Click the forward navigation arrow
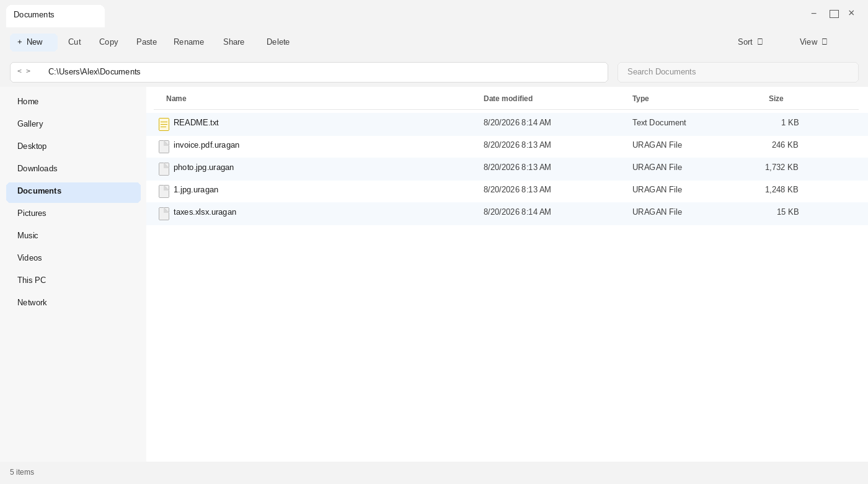Image resolution: width=868 pixels, height=484 pixels. tap(28, 71)
